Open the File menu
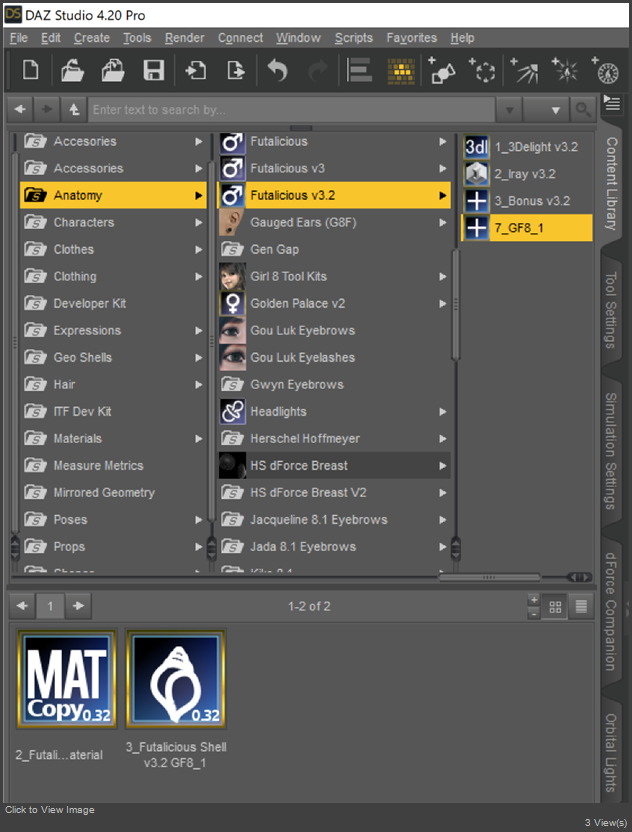Viewport: 632px width, 832px height. [19, 38]
